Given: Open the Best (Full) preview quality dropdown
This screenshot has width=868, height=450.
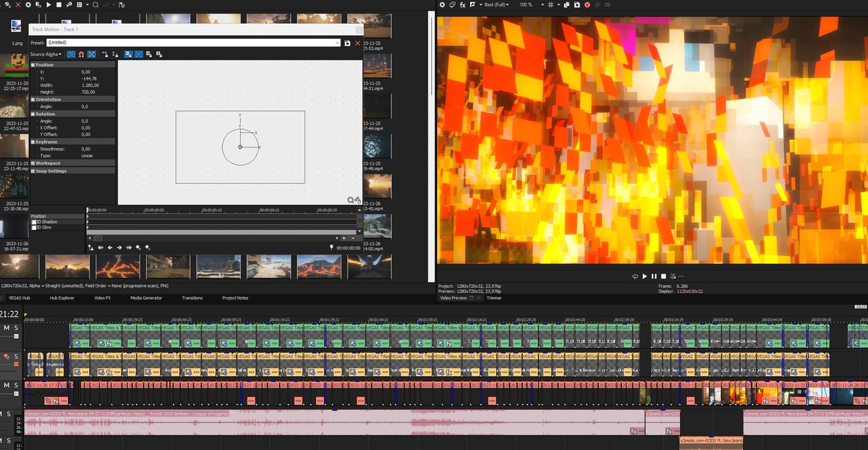Looking at the screenshot, I should tap(496, 4).
